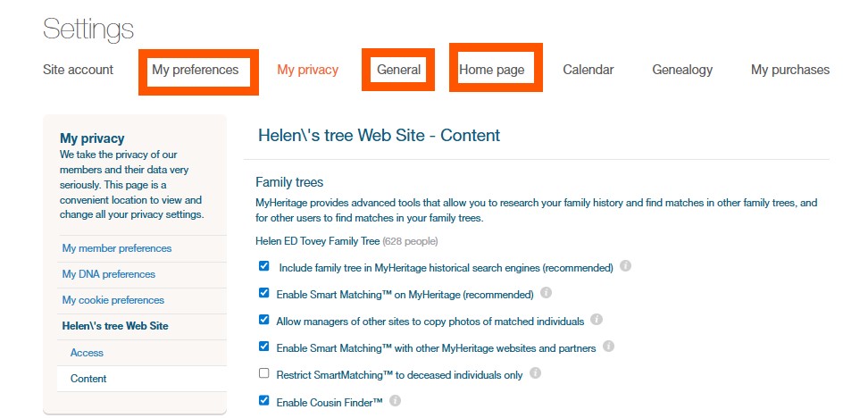Open My cookie preferences link
The image size is (868, 418).
click(x=113, y=300)
